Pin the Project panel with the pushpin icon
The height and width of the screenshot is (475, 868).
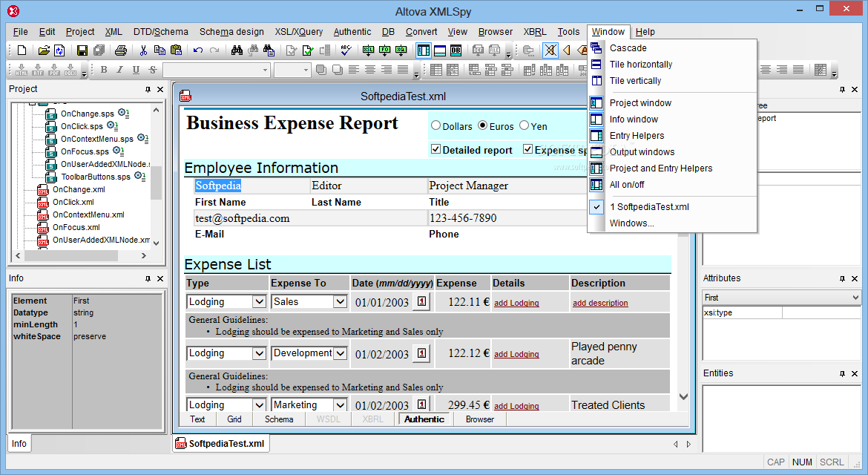[148, 89]
